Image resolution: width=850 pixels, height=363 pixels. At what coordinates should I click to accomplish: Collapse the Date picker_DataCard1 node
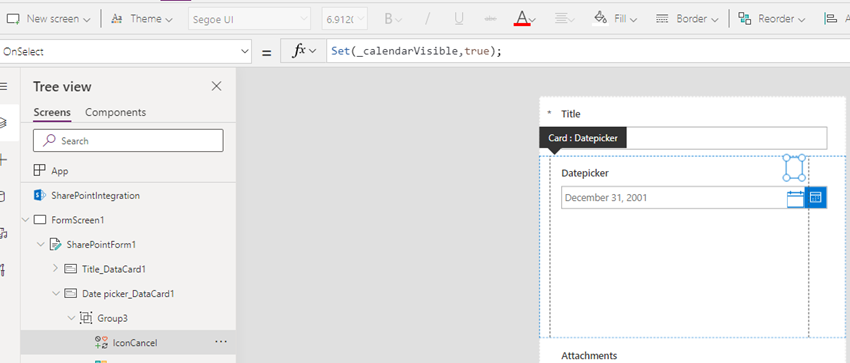pos(56,294)
